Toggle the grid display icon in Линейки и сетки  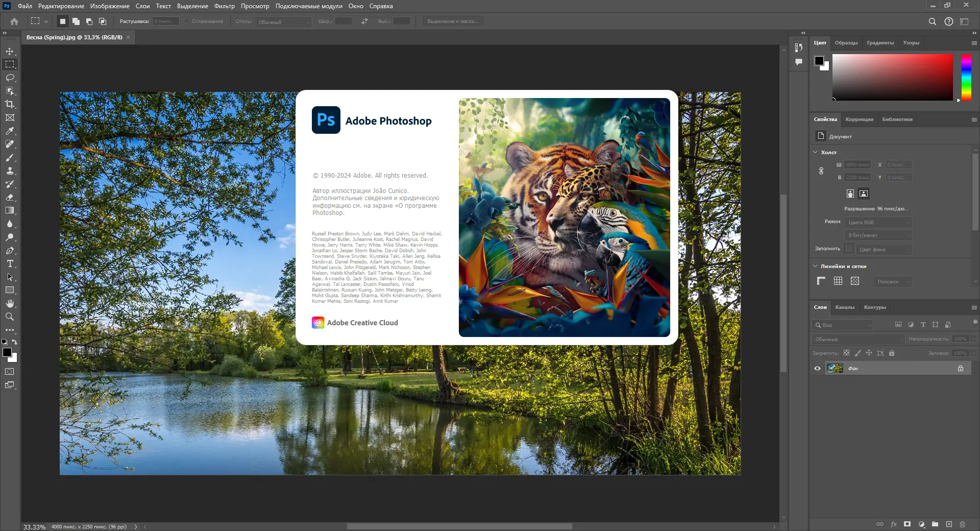[x=838, y=281]
